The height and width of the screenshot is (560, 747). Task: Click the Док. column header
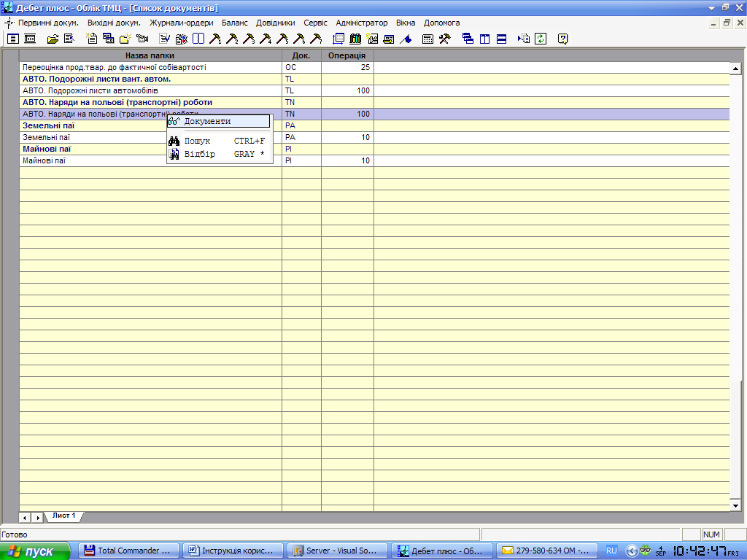point(301,55)
